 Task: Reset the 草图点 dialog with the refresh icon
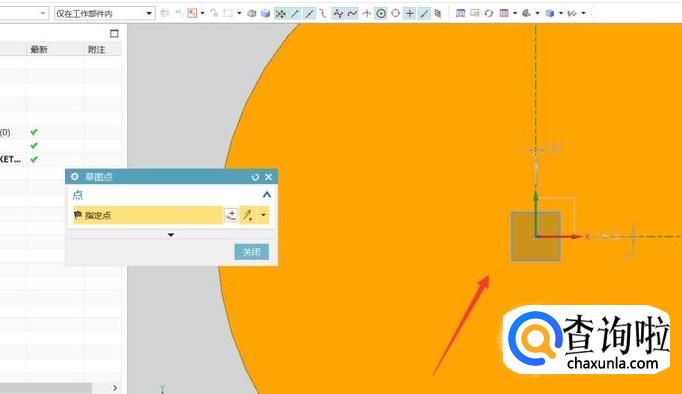(255, 177)
